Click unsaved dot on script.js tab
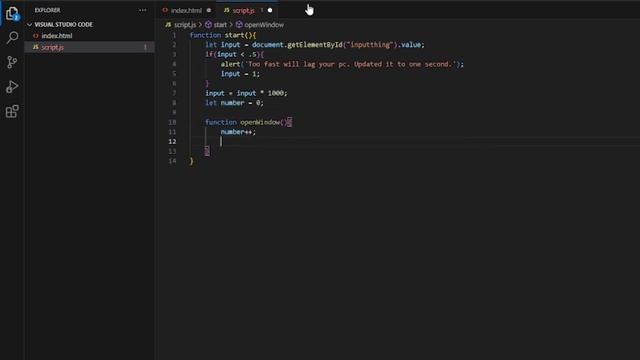The image size is (640, 360). [270, 10]
